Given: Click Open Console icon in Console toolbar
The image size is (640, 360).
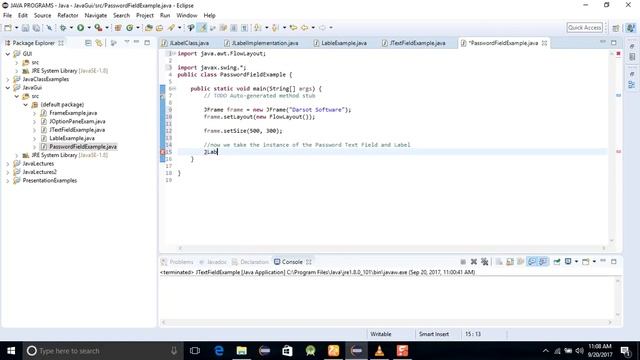Looking at the screenshot, I should pyautogui.click(x=586, y=262).
